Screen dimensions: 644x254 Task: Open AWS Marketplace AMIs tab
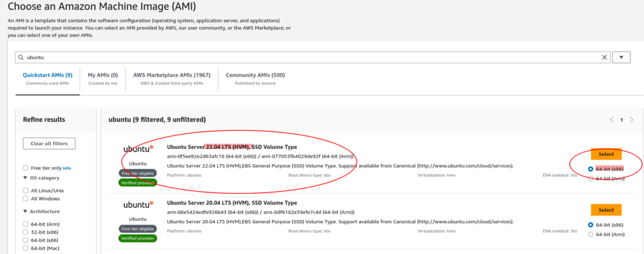[172, 79]
